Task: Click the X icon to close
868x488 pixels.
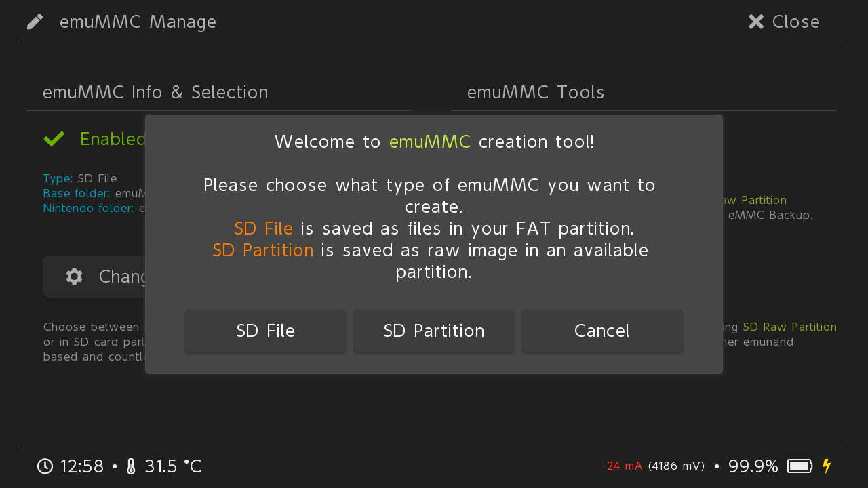Action: (756, 22)
